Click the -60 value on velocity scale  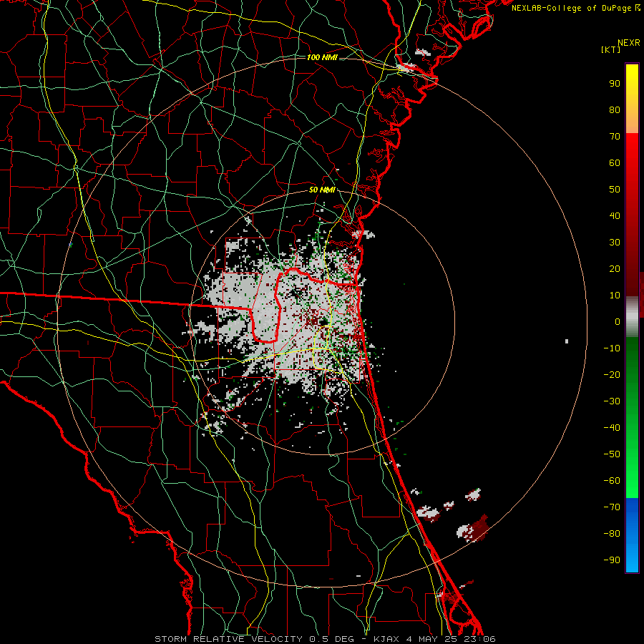[x=612, y=481]
